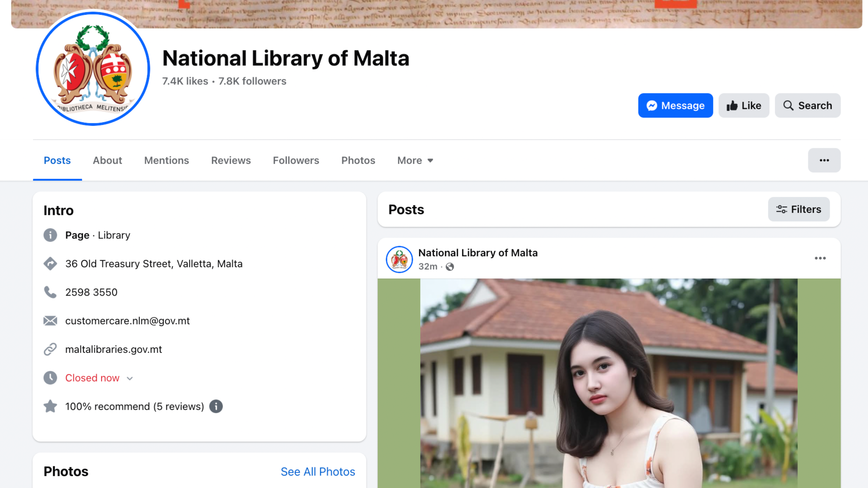
Task: Click the public globe audience icon
Action: [450, 267]
